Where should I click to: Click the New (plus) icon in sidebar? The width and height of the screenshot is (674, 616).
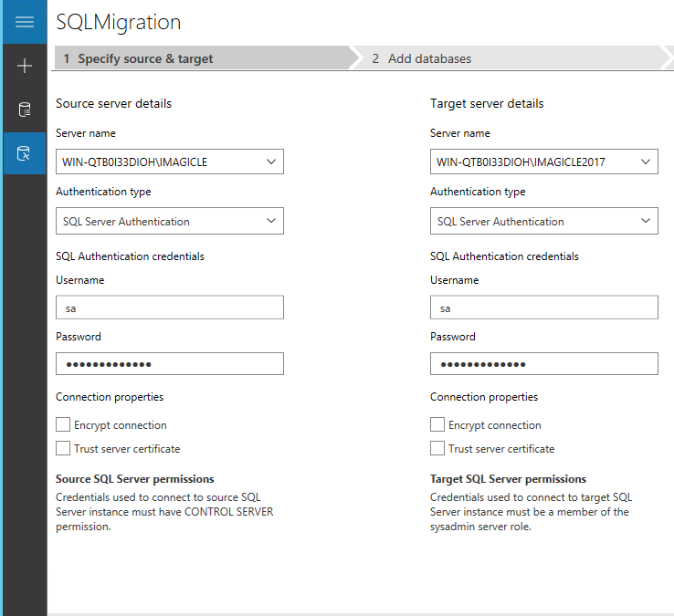[x=25, y=66]
